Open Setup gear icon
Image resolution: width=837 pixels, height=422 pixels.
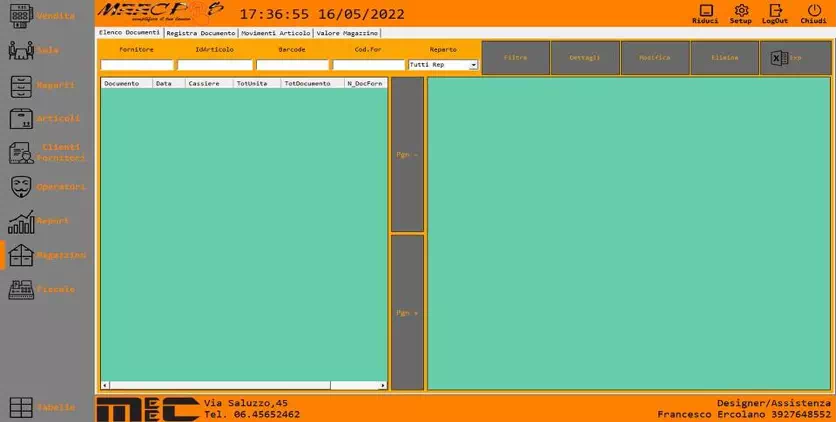pyautogui.click(x=741, y=10)
